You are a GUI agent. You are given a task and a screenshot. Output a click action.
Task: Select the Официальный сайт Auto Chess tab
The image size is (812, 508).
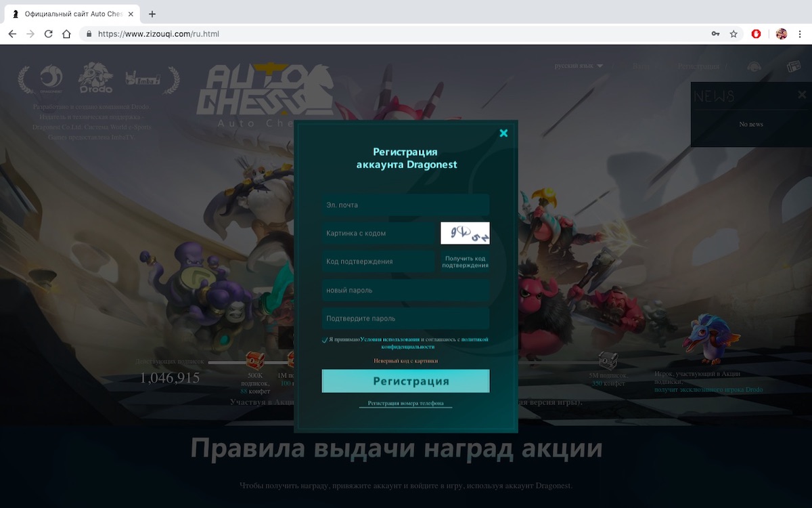(x=73, y=14)
